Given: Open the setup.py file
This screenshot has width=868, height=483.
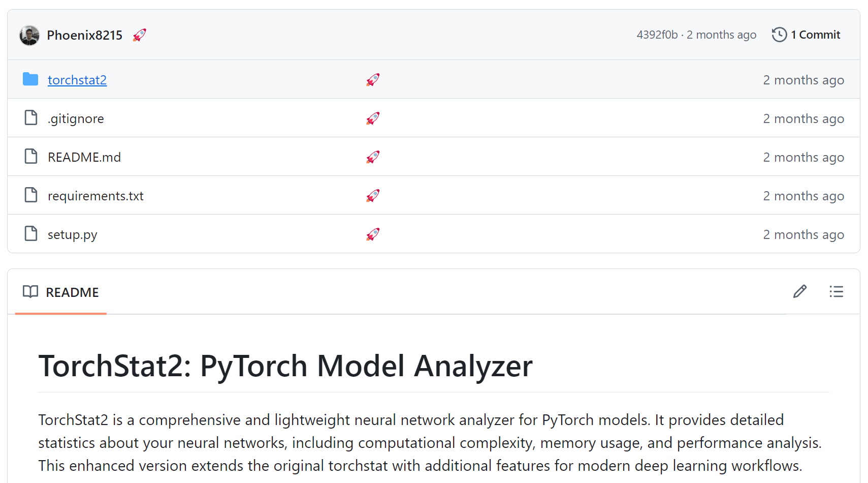Looking at the screenshot, I should pos(72,234).
